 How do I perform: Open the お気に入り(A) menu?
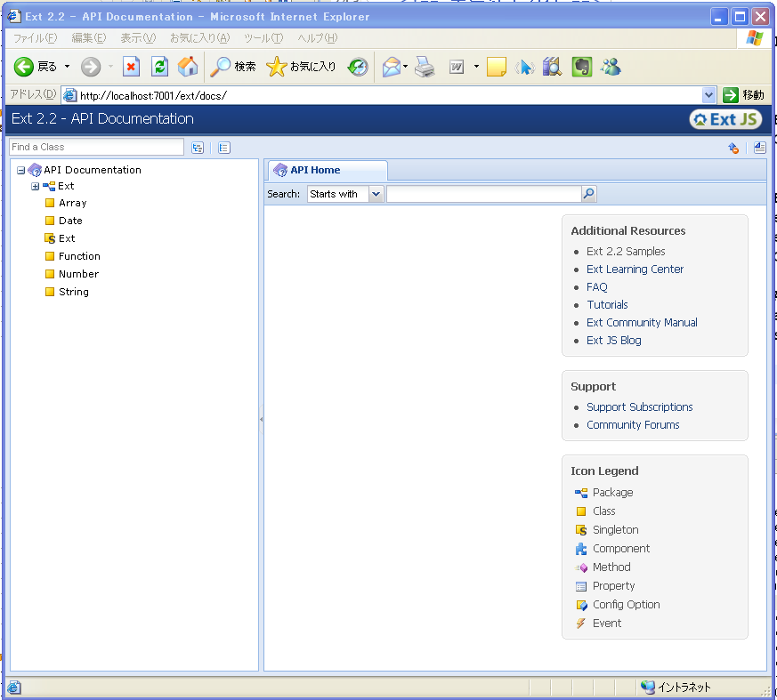(200, 38)
